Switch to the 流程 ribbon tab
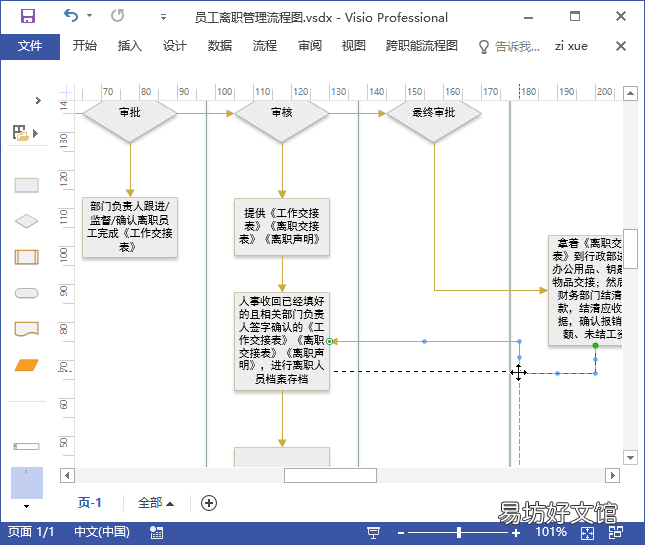The height and width of the screenshot is (545, 645). 264,46
